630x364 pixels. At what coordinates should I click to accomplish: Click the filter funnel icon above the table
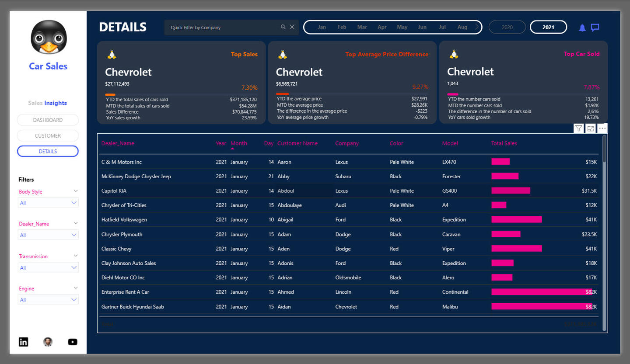point(578,128)
